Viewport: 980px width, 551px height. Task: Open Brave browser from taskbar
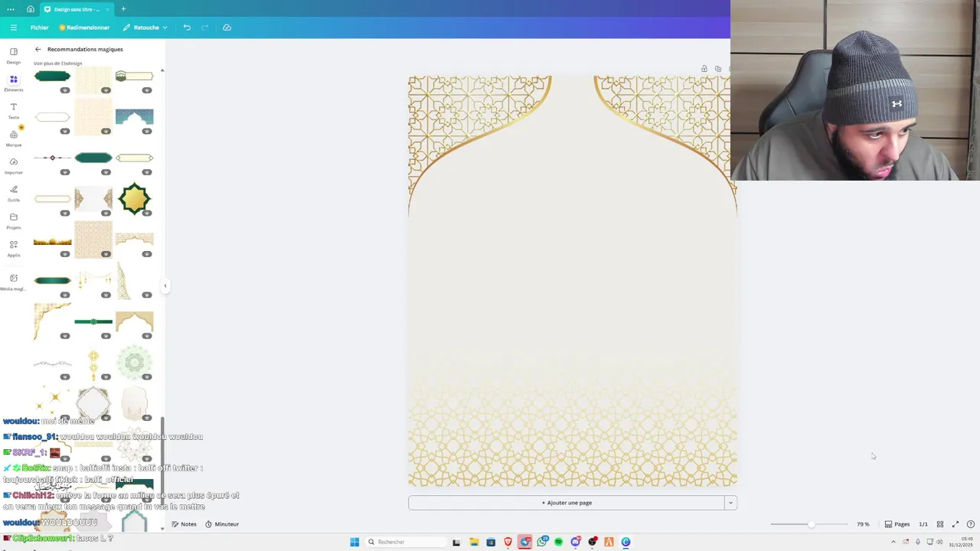point(508,542)
